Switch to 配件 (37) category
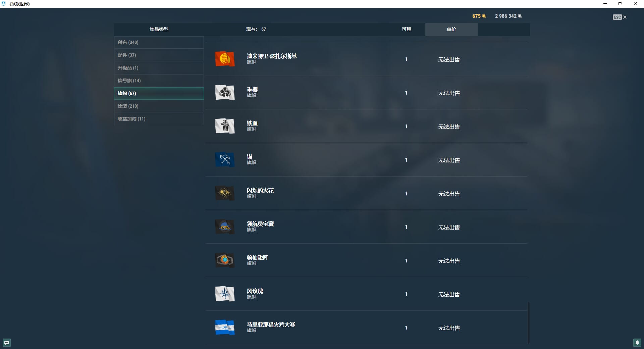The height and width of the screenshot is (349, 644). [159, 55]
